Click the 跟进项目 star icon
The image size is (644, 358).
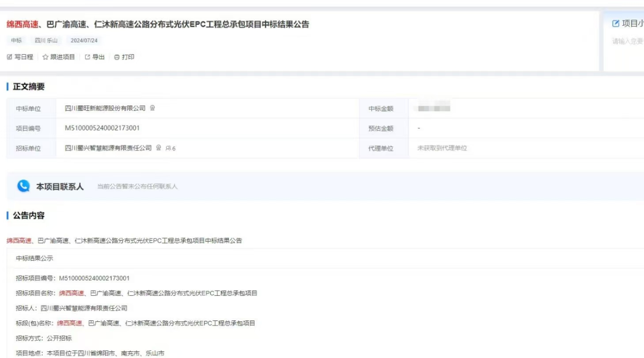tap(45, 57)
